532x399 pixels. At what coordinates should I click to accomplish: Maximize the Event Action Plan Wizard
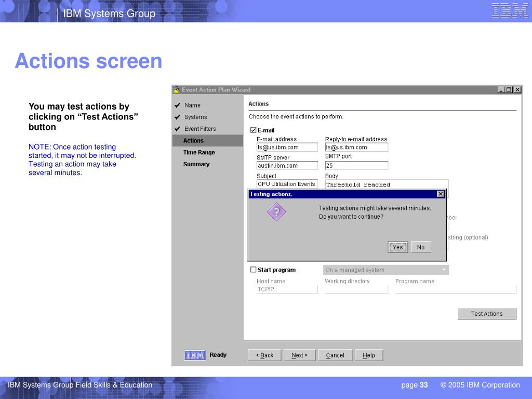tap(509, 89)
